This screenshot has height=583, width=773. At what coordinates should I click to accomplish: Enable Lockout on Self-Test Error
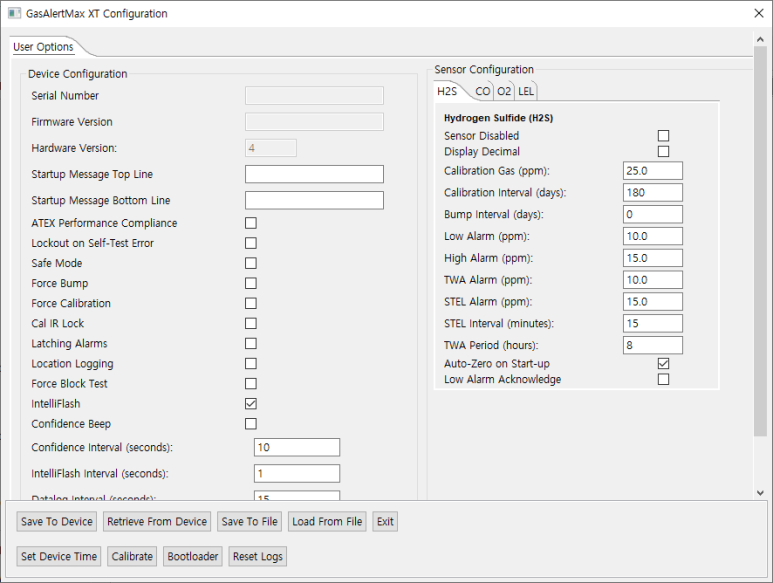[x=251, y=243]
